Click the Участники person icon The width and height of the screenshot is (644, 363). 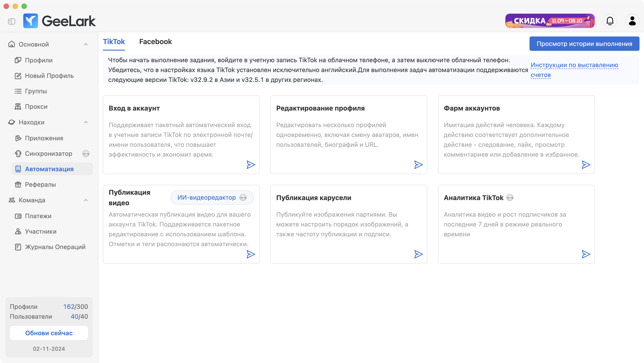18,231
